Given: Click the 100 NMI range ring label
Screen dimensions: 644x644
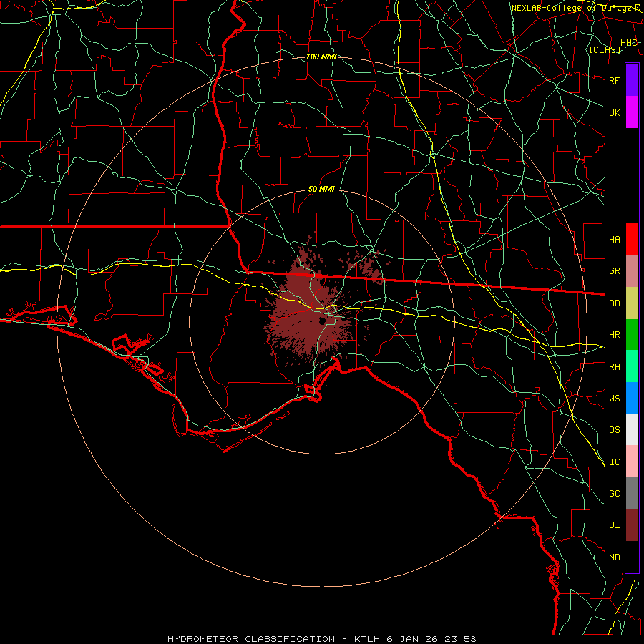Looking at the screenshot, I should pos(321,57).
